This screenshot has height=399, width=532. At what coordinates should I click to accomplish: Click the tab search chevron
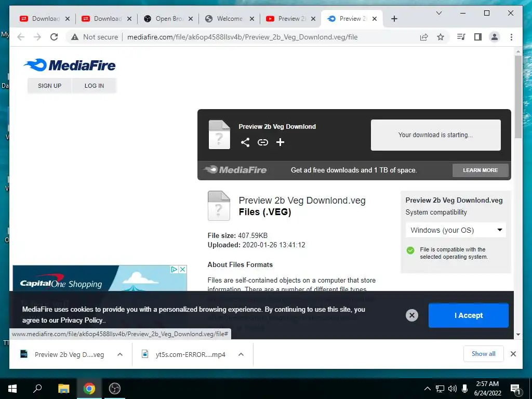438,13
